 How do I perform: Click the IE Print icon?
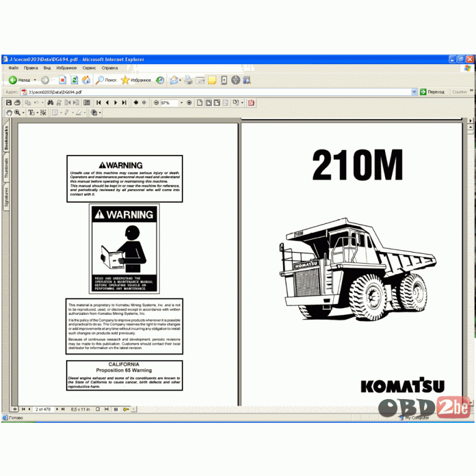(188, 80)
